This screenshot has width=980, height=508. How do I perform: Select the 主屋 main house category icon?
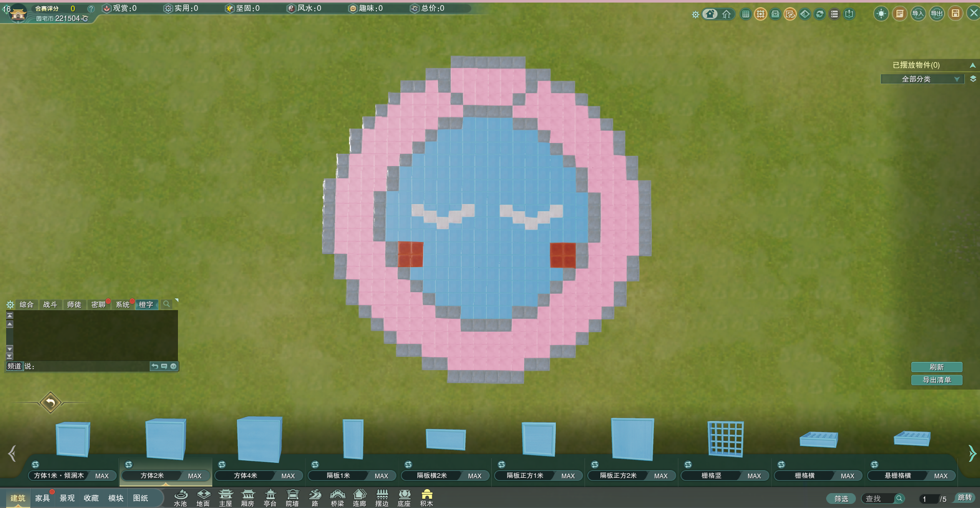click(226, 497)
